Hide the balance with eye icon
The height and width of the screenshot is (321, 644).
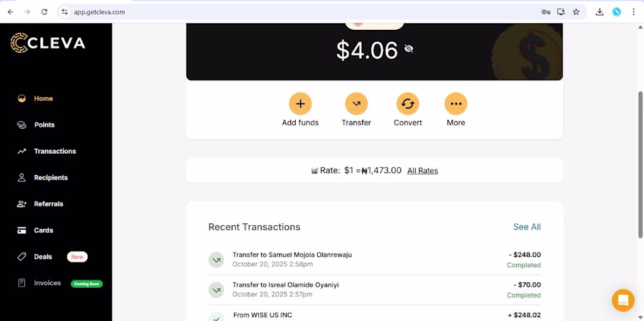coord(408,49)
